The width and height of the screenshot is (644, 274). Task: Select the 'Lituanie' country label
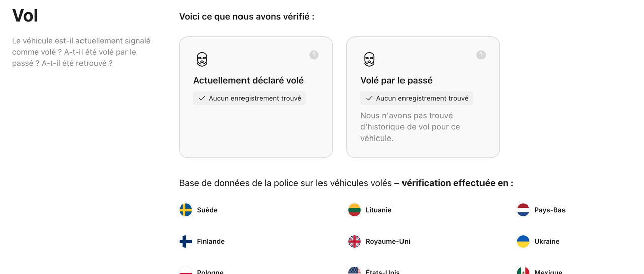coord(378,210)
